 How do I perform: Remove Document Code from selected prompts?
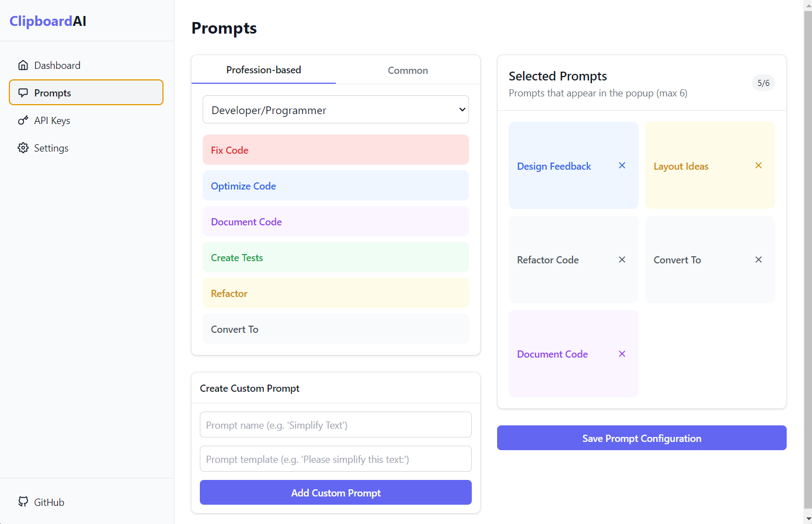tap(622, 354)
